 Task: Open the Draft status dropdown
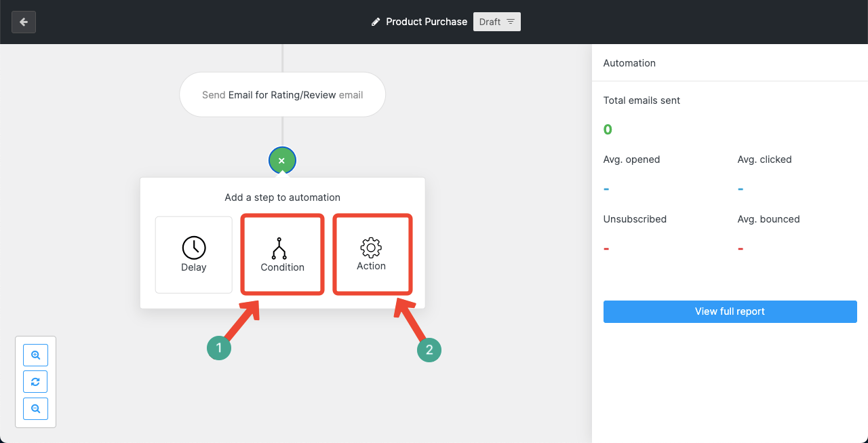click(x=496, y=22)
